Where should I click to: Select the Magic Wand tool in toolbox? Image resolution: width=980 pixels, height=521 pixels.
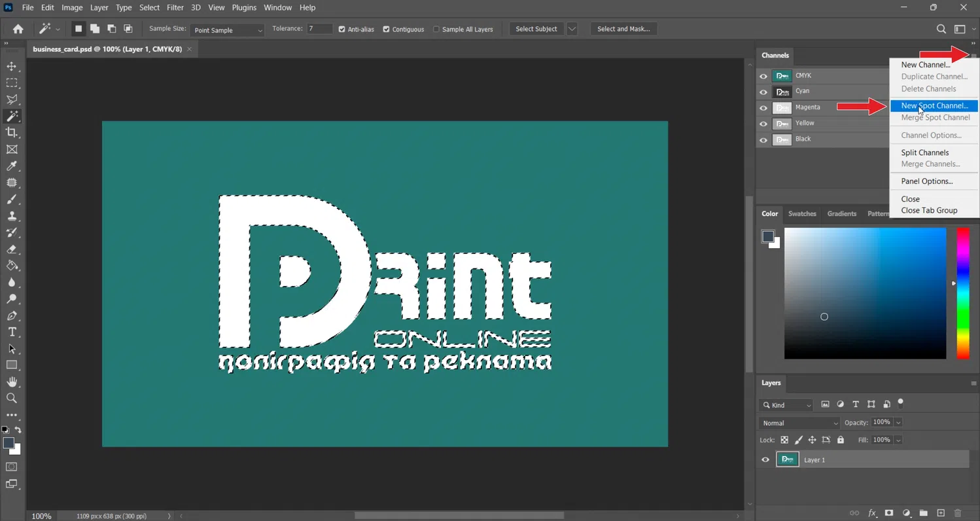pyautogui.click(x=12, y=116)
